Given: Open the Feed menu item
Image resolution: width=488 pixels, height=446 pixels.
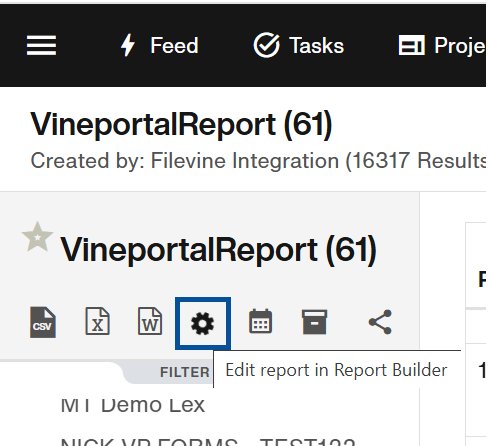Looking at the screenshot, I should [174, 45].
